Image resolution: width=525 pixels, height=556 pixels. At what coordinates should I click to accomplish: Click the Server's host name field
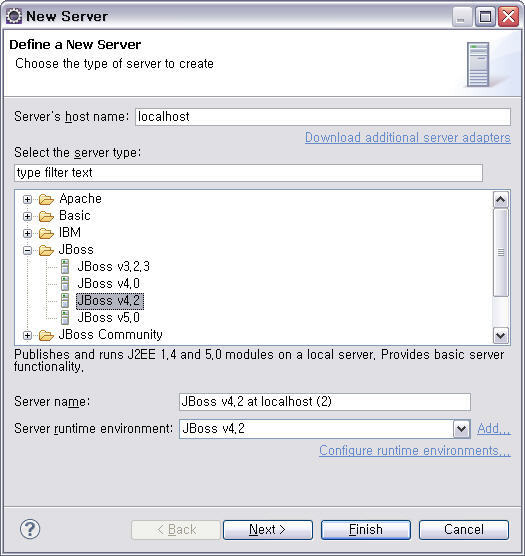pyautogui.click(x=323, y=117)
